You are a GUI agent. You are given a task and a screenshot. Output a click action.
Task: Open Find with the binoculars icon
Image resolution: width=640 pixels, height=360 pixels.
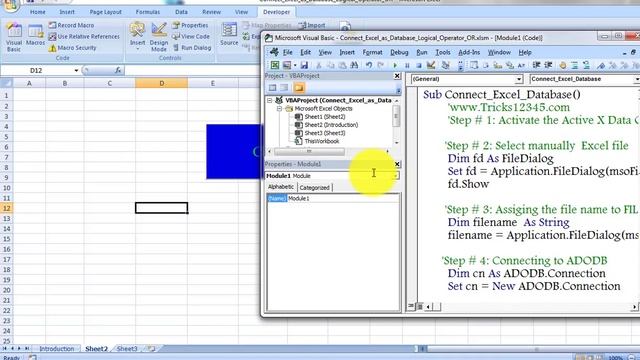click(354, 65)
